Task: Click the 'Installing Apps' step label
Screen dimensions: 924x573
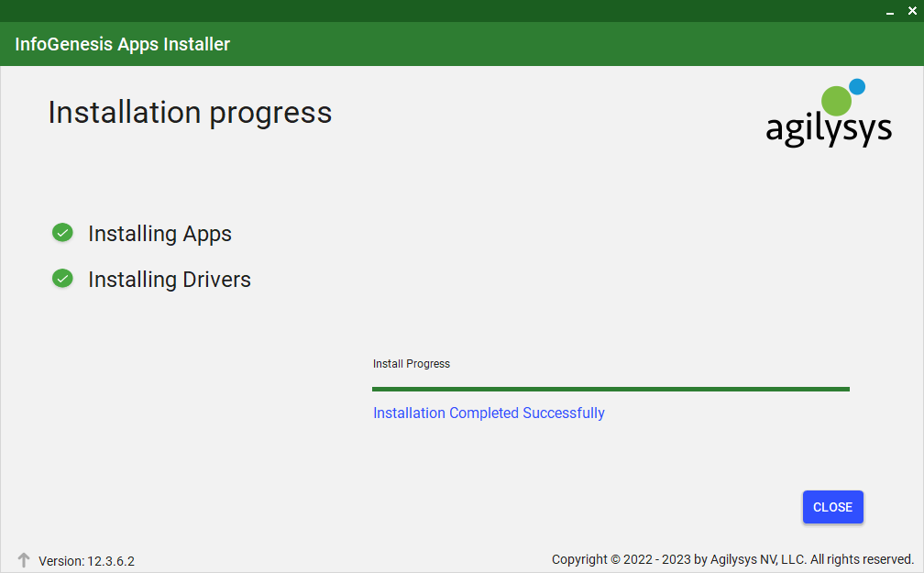Action: click(x=159, y=234)
